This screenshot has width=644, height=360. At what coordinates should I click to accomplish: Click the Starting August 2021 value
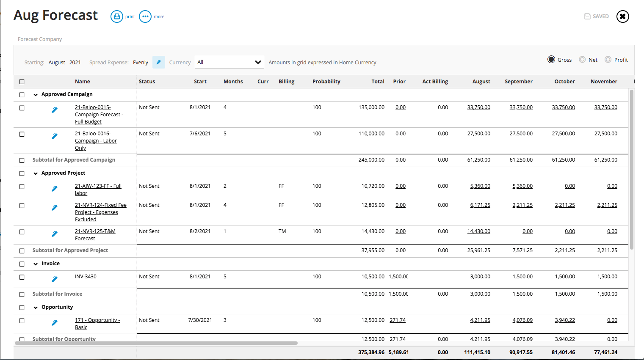(x=64, y=63)
